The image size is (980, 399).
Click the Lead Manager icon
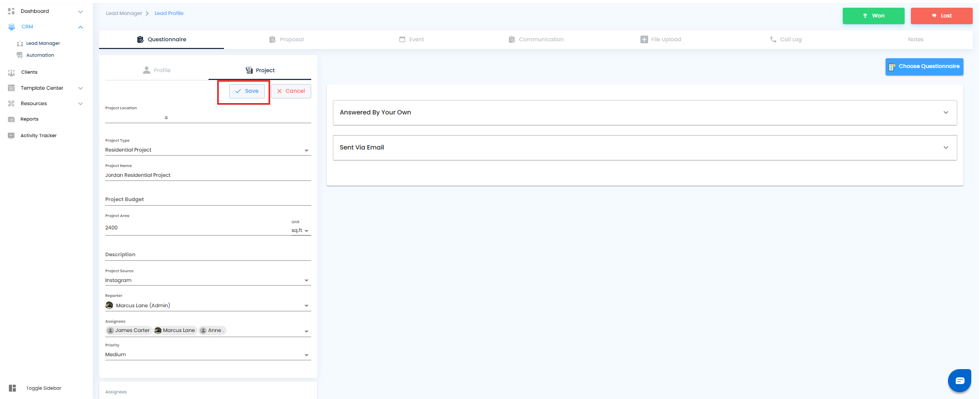point(20,43)
